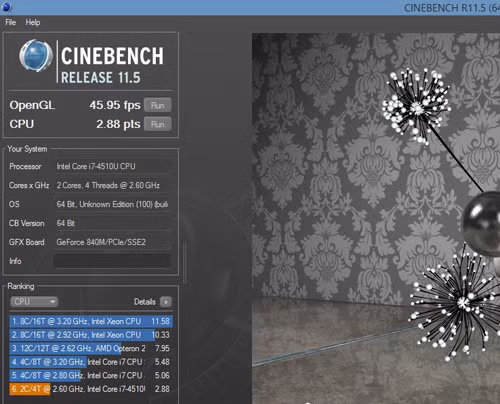This screenshot has height=404, width=500.
Task: Open the CPU ranking dropdown
Action: (x=34, y=302)
